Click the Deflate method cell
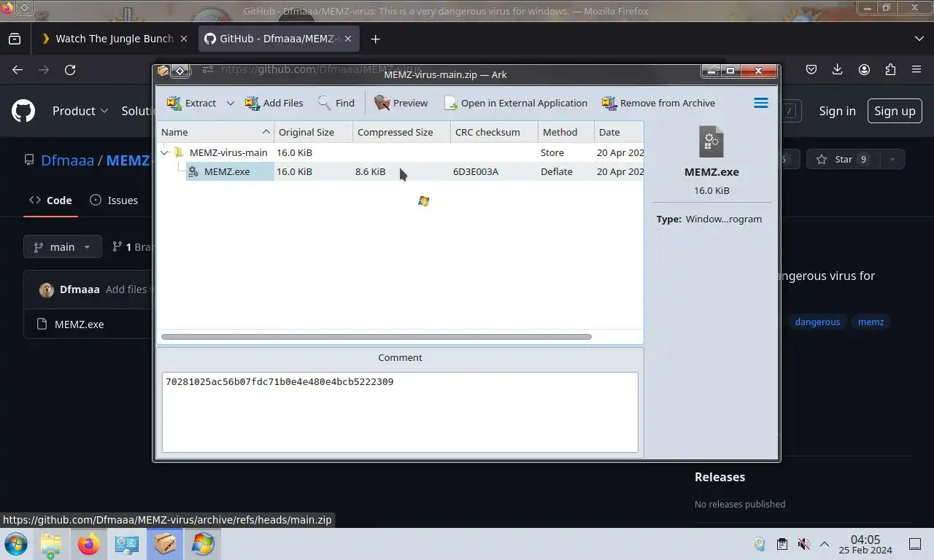The width and height of the screenshot is (934, 560). [557, 171]
